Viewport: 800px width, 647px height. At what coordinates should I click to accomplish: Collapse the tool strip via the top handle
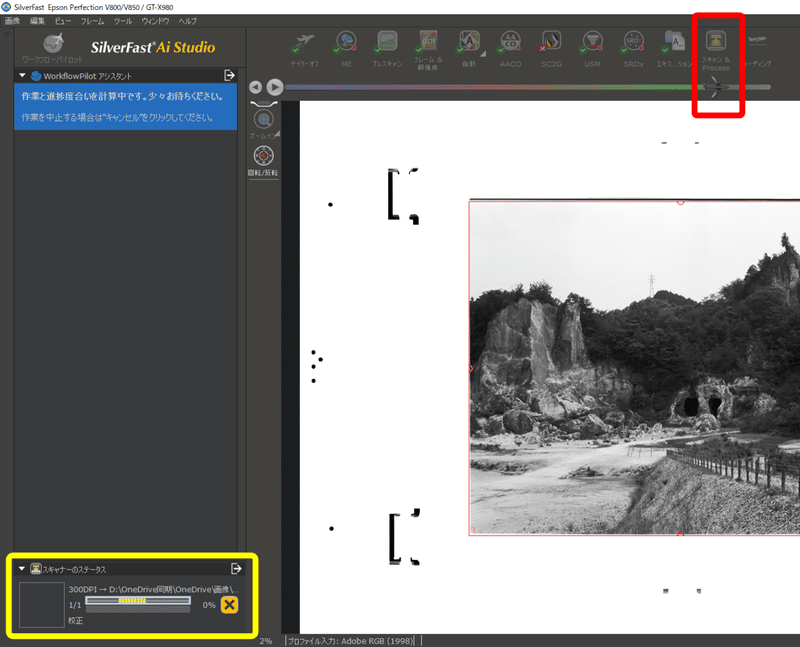pos(264,104)
